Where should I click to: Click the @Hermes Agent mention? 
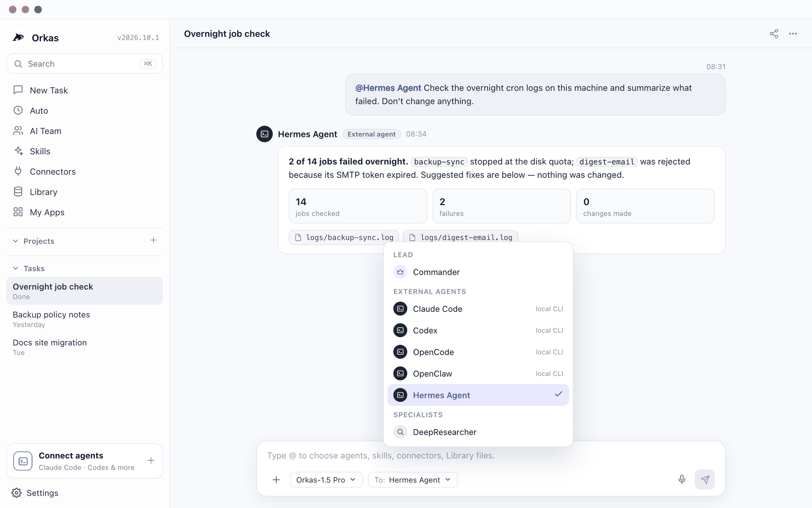point(388,88)
